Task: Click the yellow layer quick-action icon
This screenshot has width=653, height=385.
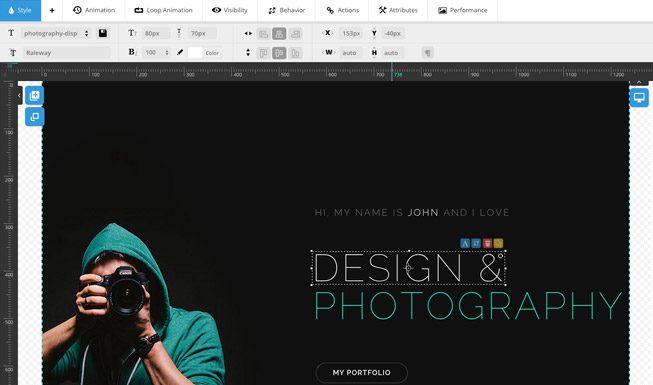Action: [498, 243]
